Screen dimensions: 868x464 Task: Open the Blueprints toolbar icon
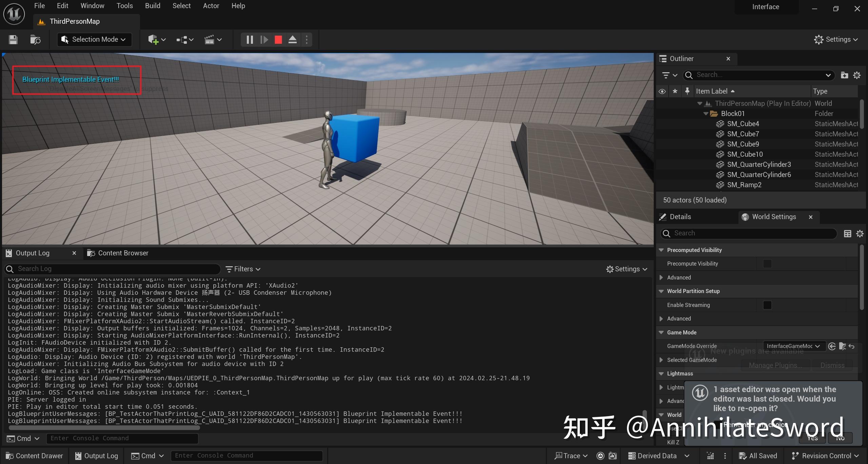coord(182,39)
